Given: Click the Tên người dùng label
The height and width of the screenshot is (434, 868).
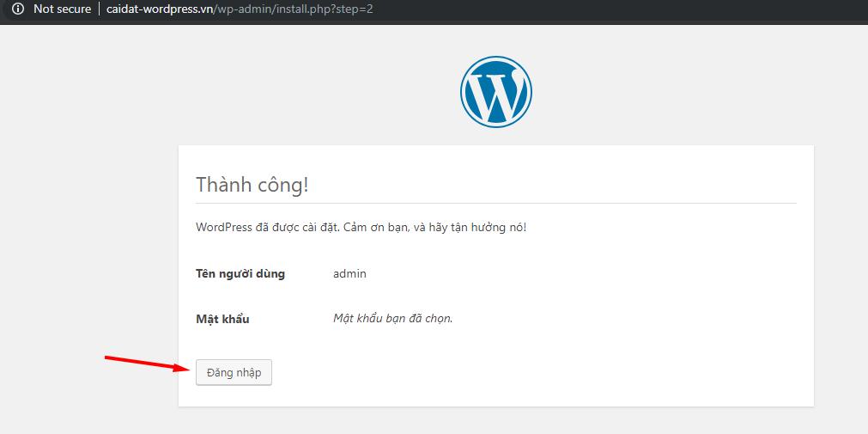Looking at the screenshot, I should pyautogui.click(x=240, y=274).
